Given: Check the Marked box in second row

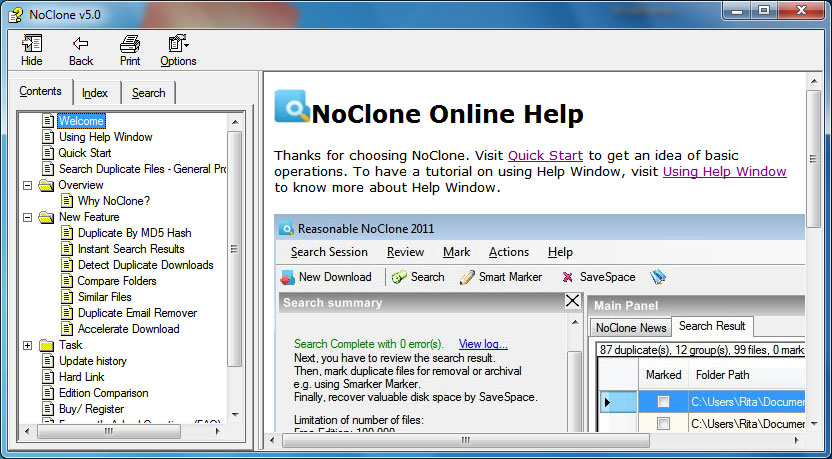Looking at the screenshot, I should 663,423.
